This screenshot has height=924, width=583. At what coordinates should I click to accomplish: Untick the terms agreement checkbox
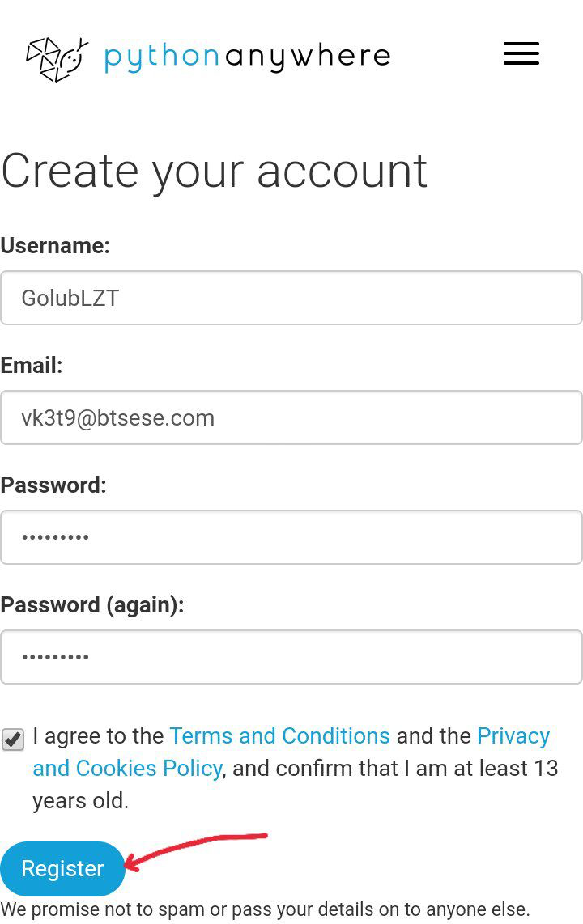pos(13,739)
